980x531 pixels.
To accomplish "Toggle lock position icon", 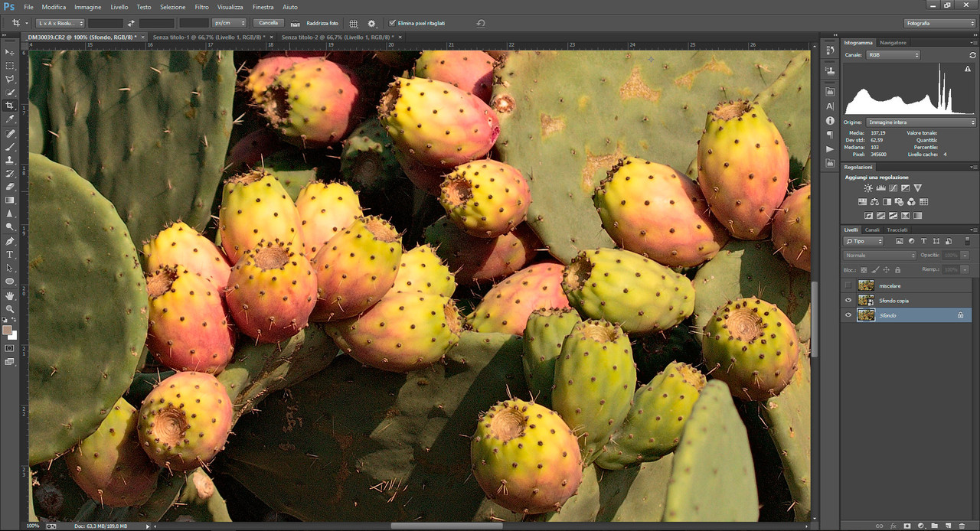I will (x=887, y=269).
